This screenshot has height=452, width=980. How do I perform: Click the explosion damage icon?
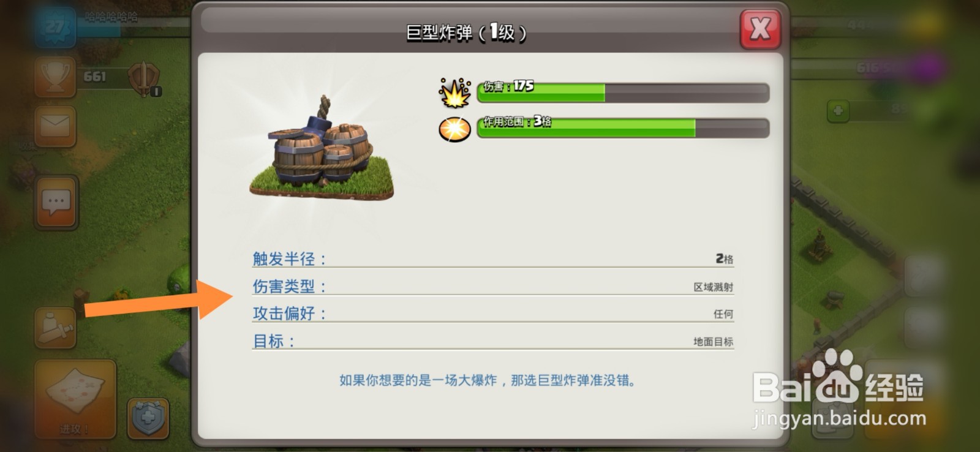[454, 93]
